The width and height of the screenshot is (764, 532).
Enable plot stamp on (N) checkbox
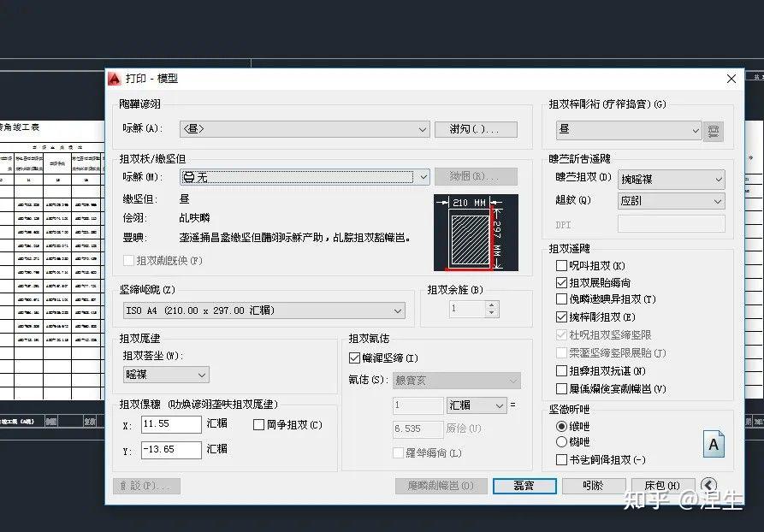561,371
